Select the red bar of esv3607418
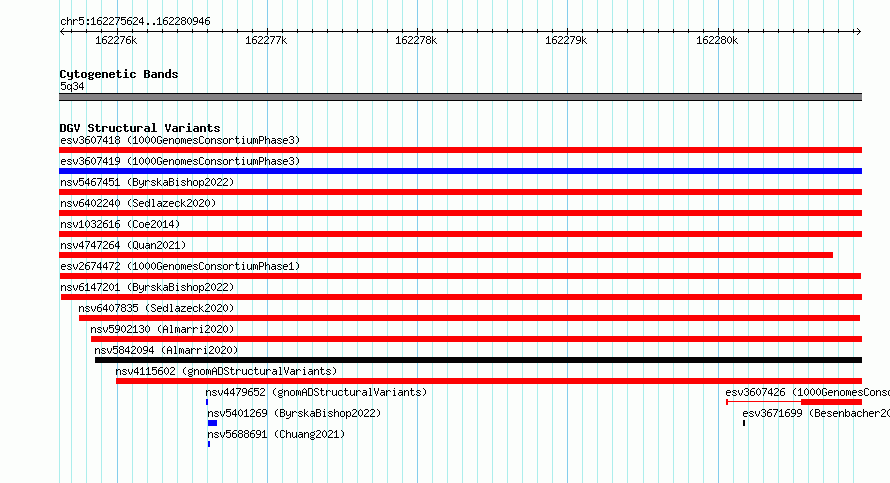Screen dimensions: 890x483 pyautogui.click(x=460, y=150)
